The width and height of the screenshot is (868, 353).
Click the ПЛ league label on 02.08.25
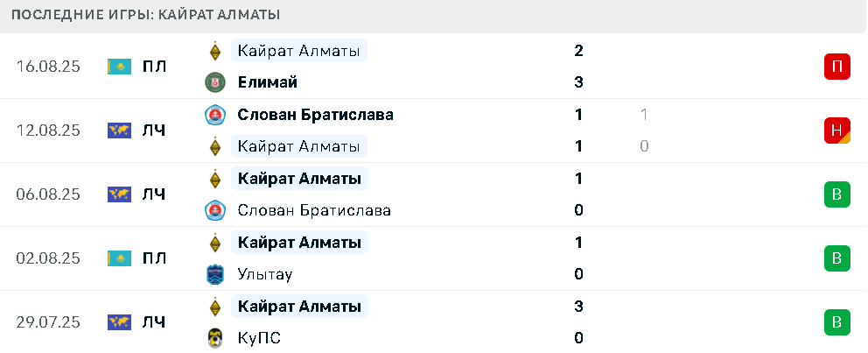point(154,258)
